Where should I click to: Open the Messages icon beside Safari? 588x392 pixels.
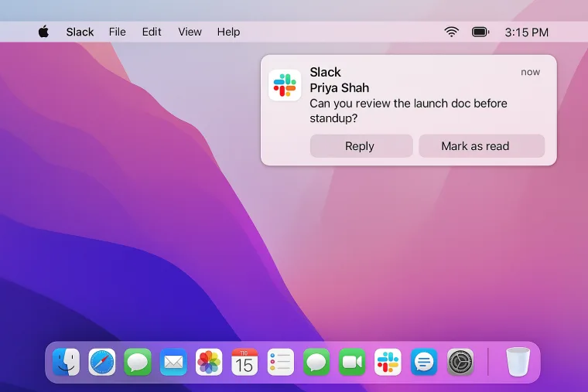(x=138, y=362)
